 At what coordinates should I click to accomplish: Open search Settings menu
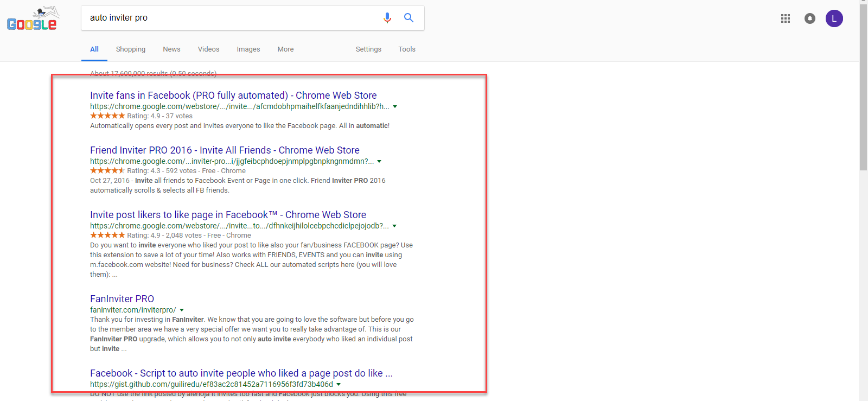pyautogui.click(x=368, y=49)
